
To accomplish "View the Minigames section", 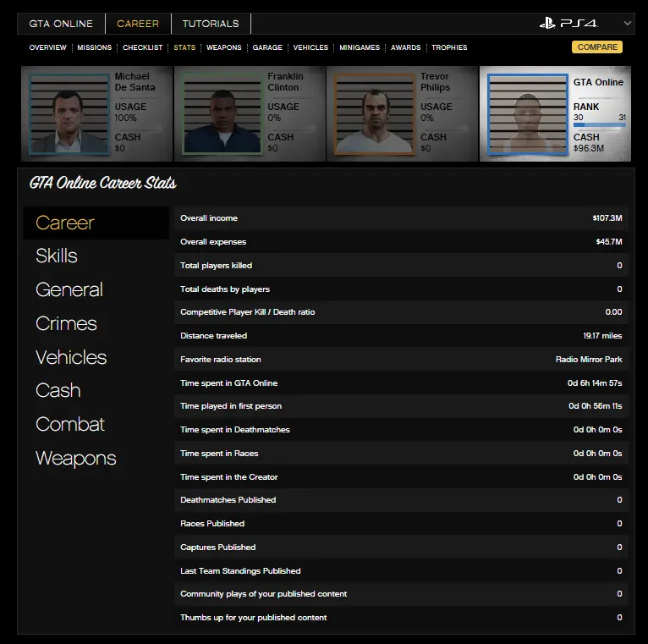I will (x=360, y=47).
